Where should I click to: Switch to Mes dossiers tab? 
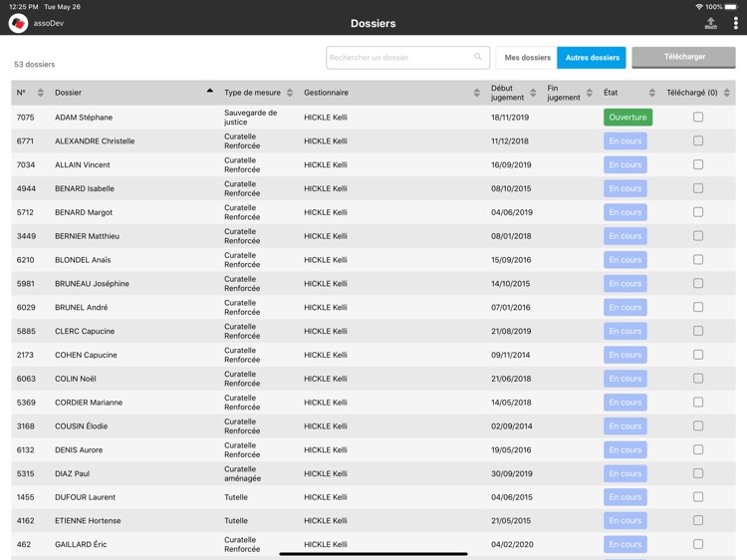coord(527,57)
